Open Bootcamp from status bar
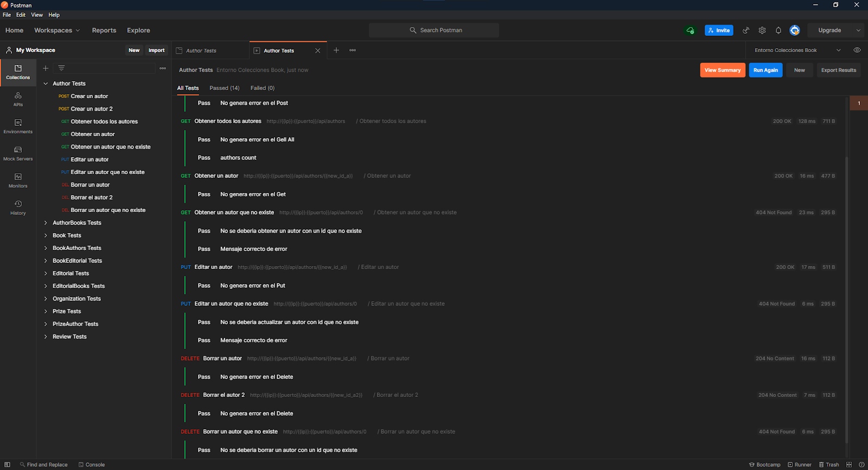Screen dimensions: 868x470 pyautogui.click(x=765, y=465)
